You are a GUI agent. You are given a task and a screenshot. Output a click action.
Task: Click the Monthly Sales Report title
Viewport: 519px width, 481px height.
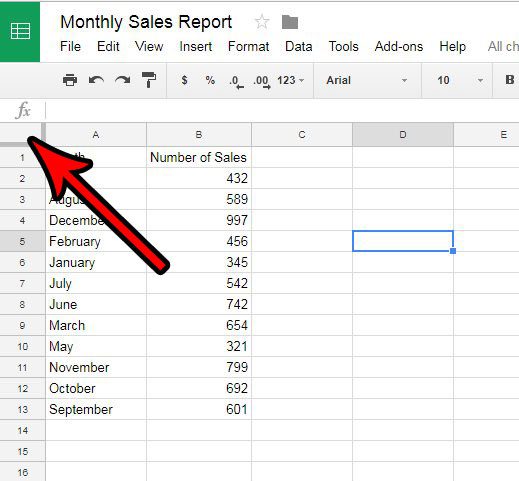pos(146,22)
